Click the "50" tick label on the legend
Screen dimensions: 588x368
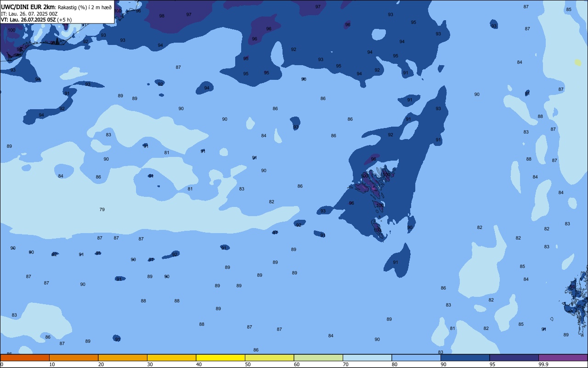(248, 364)
